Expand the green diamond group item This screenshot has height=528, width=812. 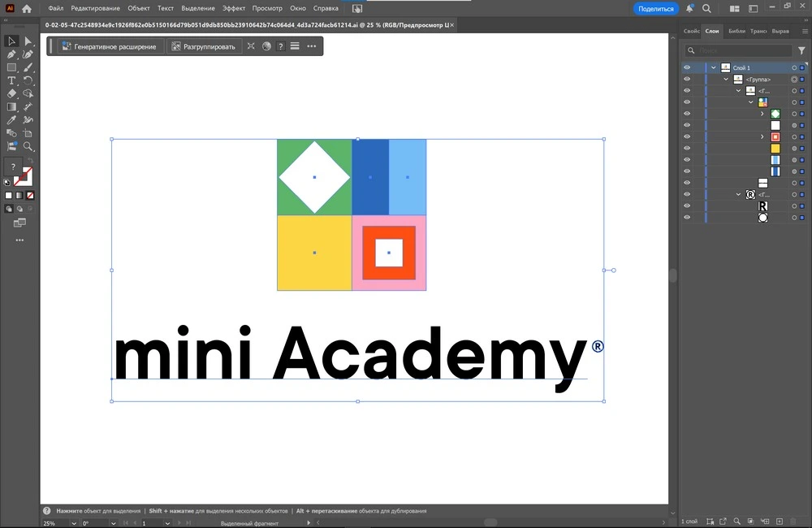(762, 115)
